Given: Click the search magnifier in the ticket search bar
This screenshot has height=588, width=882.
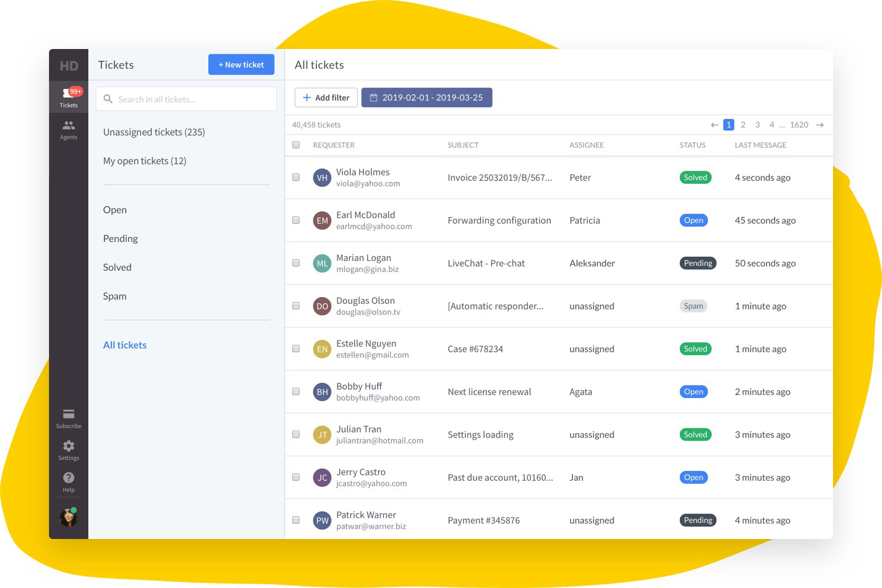Looking at the screenshot, I should [x=108, y=99].
